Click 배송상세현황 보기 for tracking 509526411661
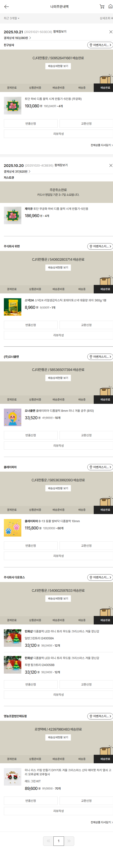This screenshot has width=113, height=868. pos(58,66)
